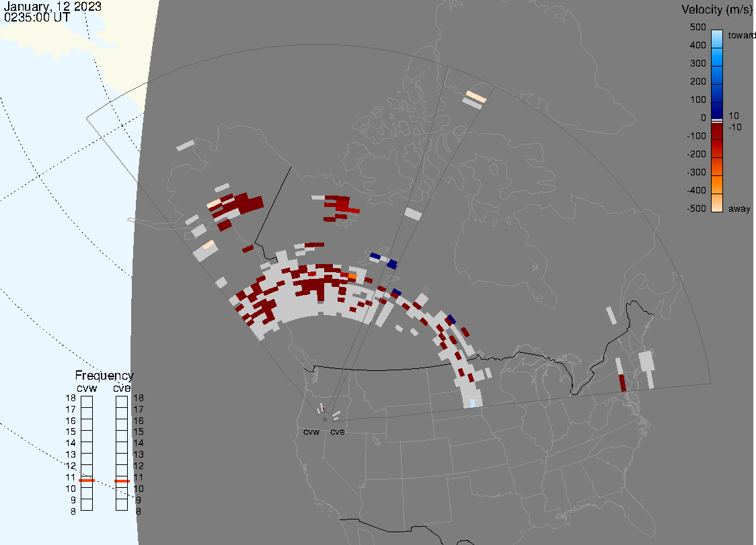The image size is (756, 545).
Task: Select the light blue top segment of color bar
Action: (x=717, y=38)
